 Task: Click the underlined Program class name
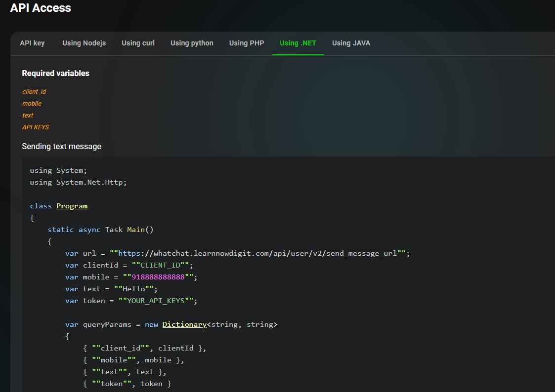72,206
